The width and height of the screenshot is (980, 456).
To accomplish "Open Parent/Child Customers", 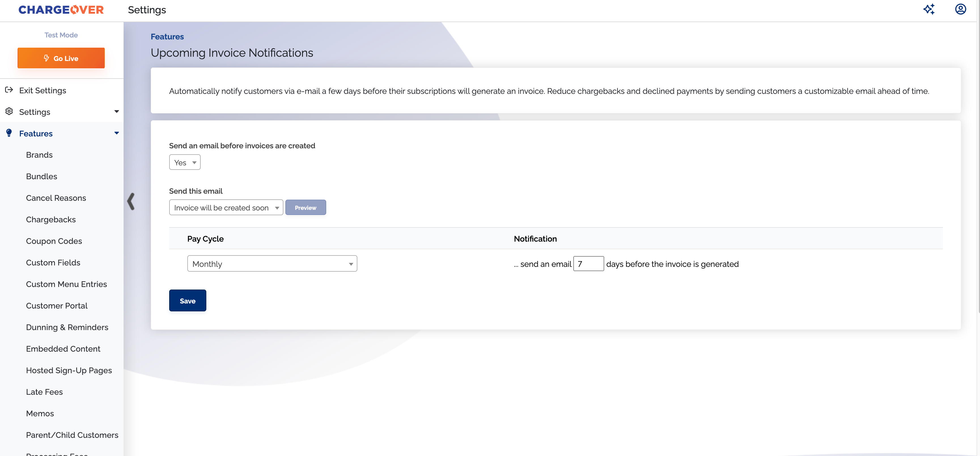I will point(72,435).
